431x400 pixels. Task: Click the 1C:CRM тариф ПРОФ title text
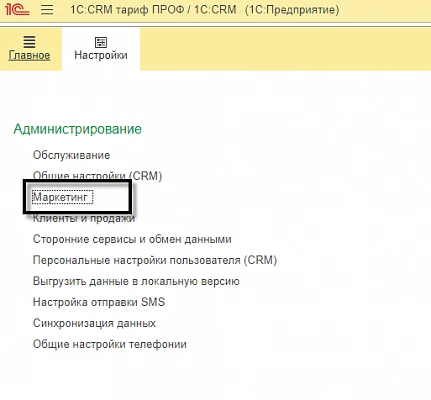coord(127,9)
